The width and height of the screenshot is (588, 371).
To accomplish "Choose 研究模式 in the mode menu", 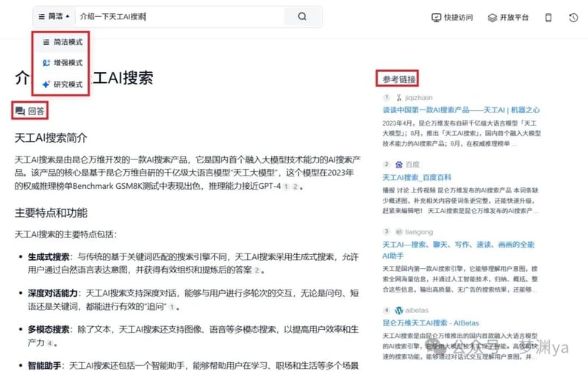I will click(x=62, y=84).
